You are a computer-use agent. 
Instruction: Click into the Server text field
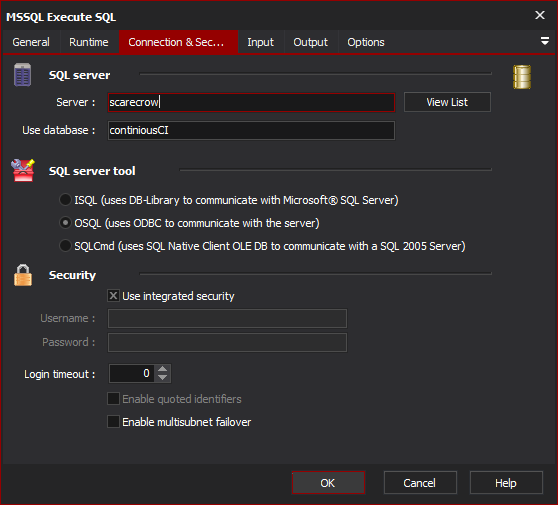[x=251, y=102]
